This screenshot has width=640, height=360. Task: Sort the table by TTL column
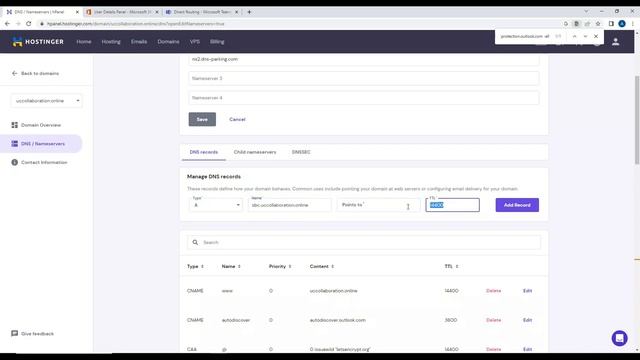[x=451, y=267]
